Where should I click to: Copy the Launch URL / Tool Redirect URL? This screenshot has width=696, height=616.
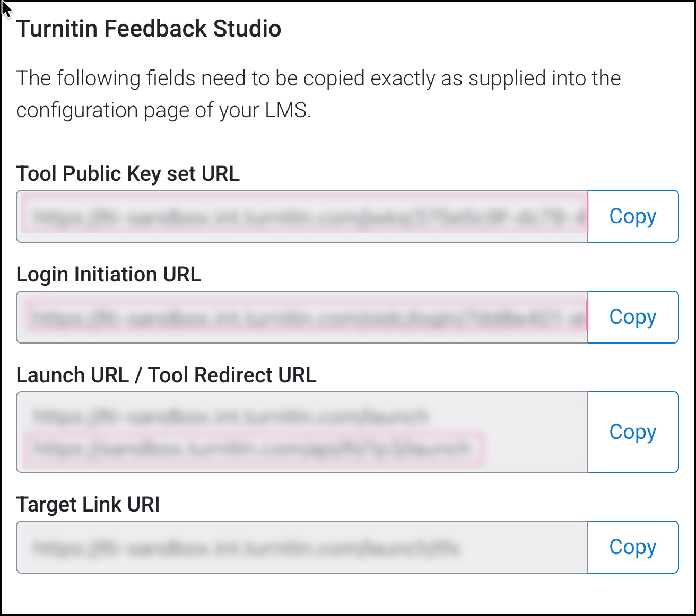pos(632,432)
